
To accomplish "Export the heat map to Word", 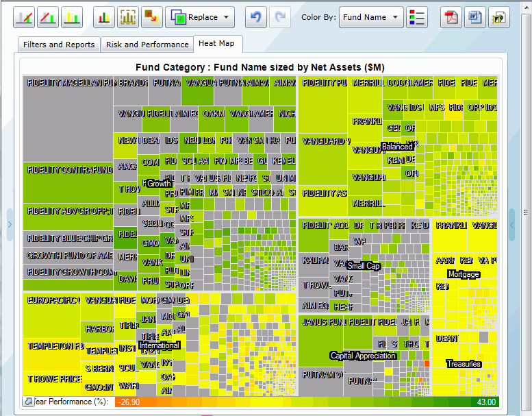I will coord(475,17).
